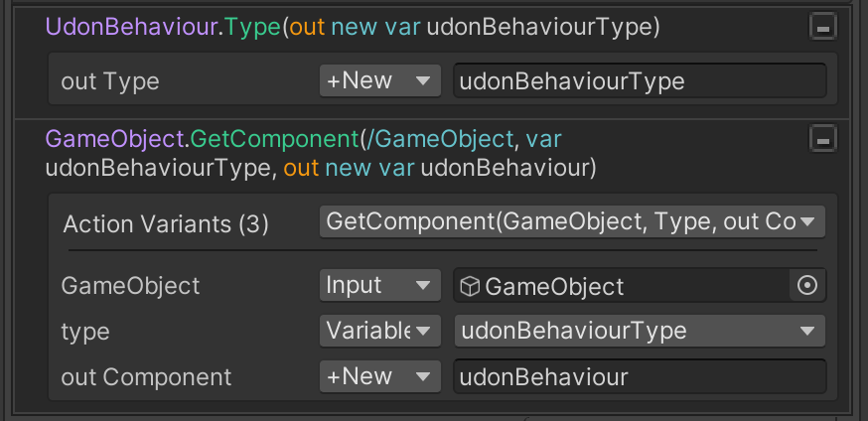The height and width of the screenshot is (421, 868).
Task: Click the out Type parameter label
Action: (x=110, y=81)
